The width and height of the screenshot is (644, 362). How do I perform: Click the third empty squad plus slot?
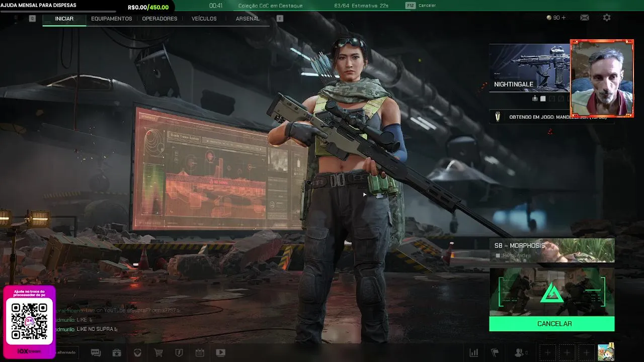[586, 353]
